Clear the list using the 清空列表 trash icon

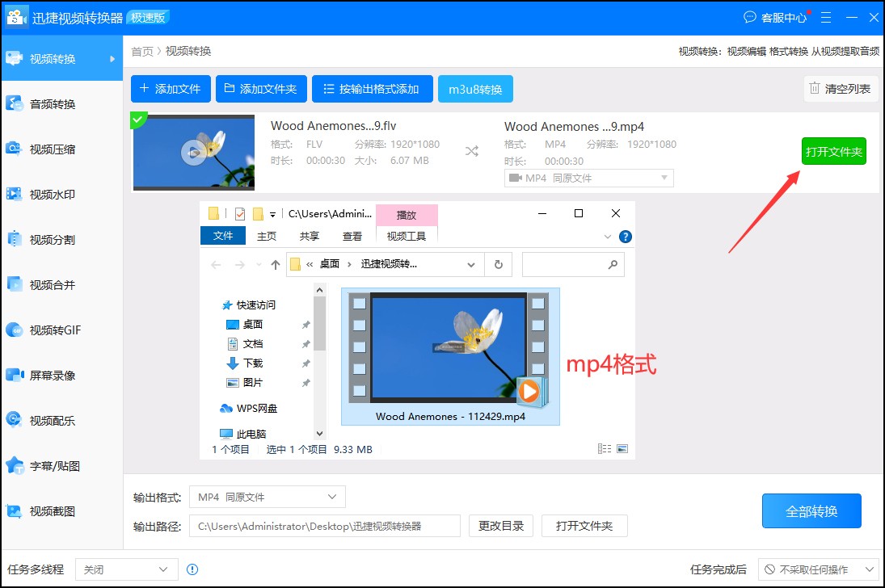tap(839, 89)
